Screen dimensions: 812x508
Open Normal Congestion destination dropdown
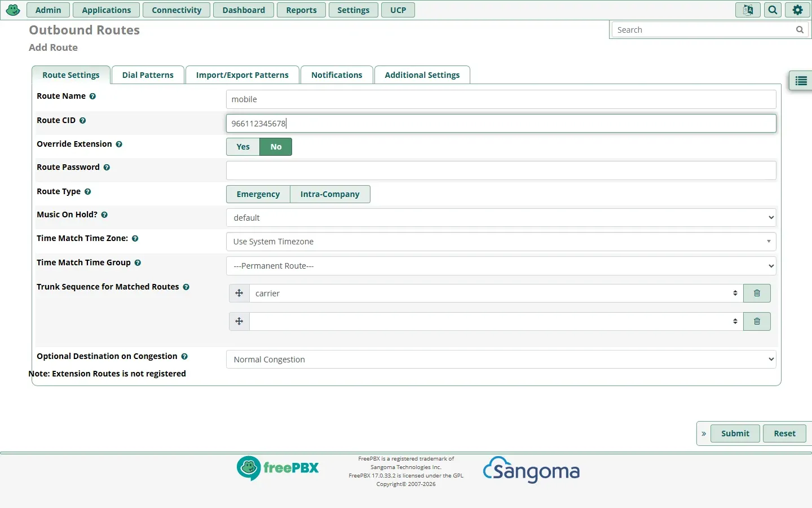click(501, 360)
